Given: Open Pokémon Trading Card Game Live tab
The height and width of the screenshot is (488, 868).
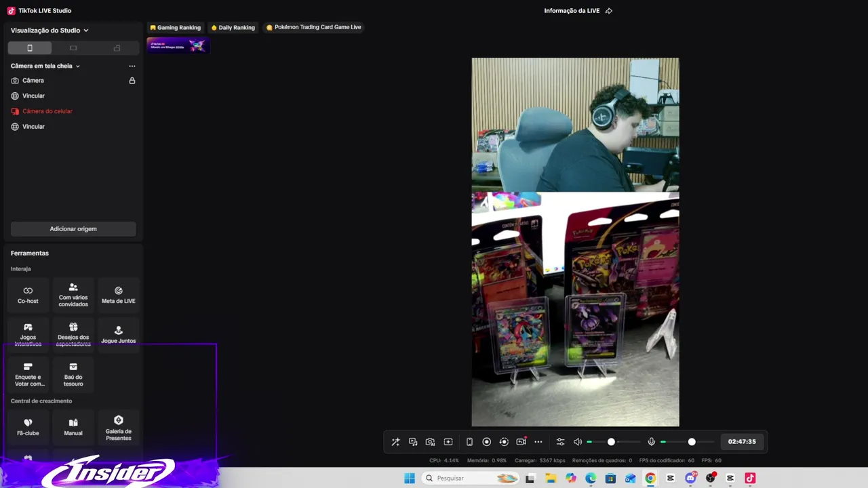Looking at the screenshot, I should coord(313,28).
